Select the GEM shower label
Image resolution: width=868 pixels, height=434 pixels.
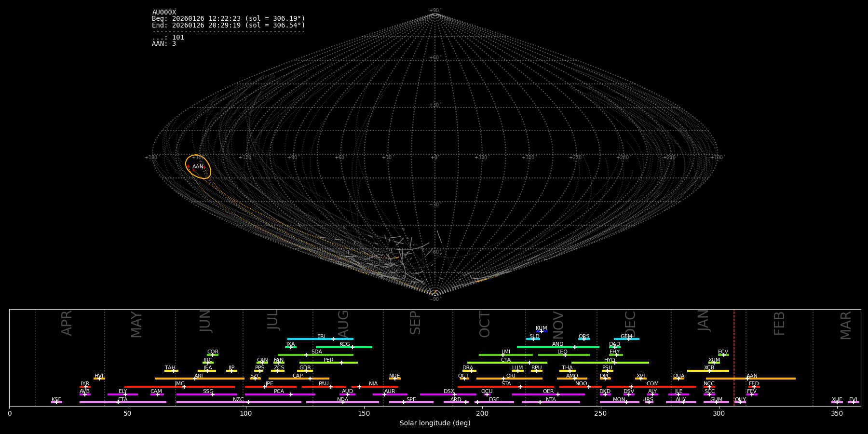[626, 337]
